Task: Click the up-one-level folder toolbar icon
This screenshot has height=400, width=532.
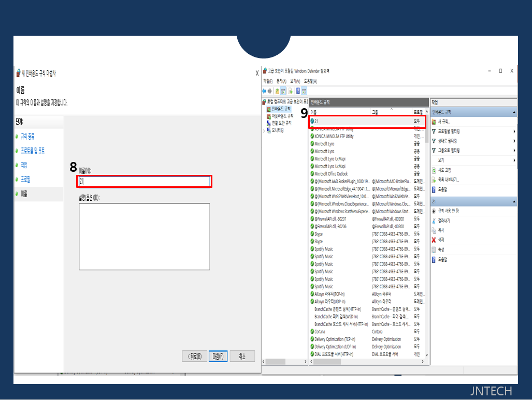Action: (x=277, y=91)
